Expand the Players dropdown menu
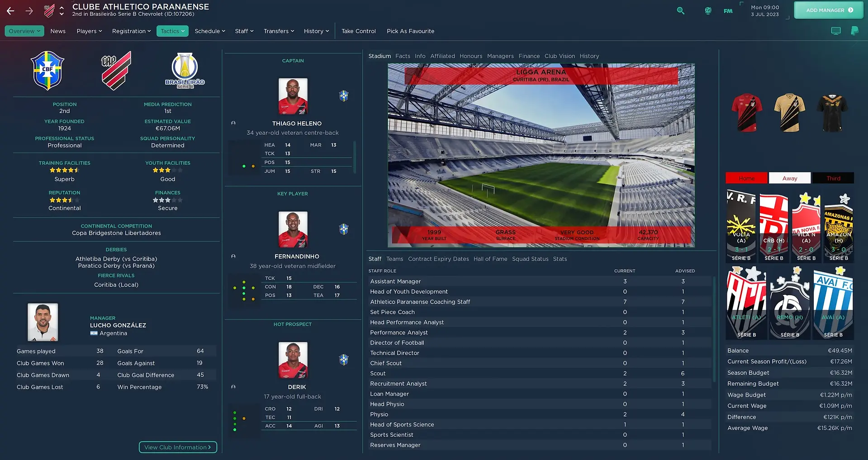This screenshot has width=868, height=460. click(x=89, y=31)
